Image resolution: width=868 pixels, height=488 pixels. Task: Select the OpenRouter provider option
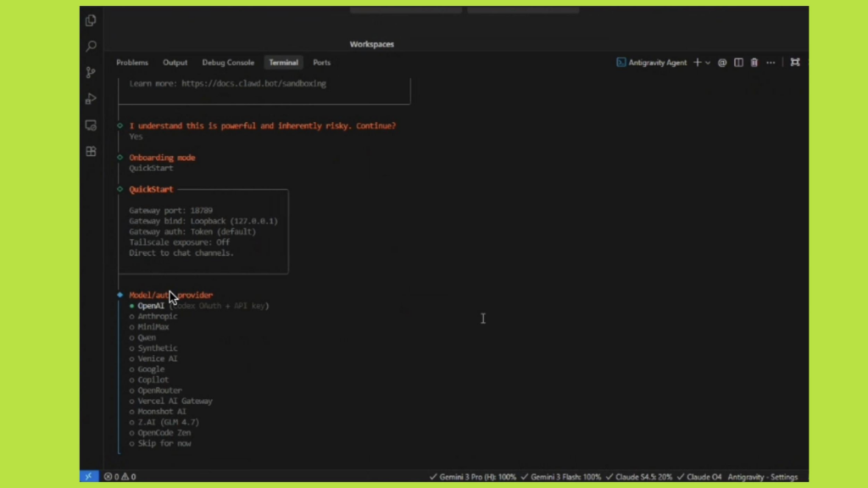(x=159, y=391)
